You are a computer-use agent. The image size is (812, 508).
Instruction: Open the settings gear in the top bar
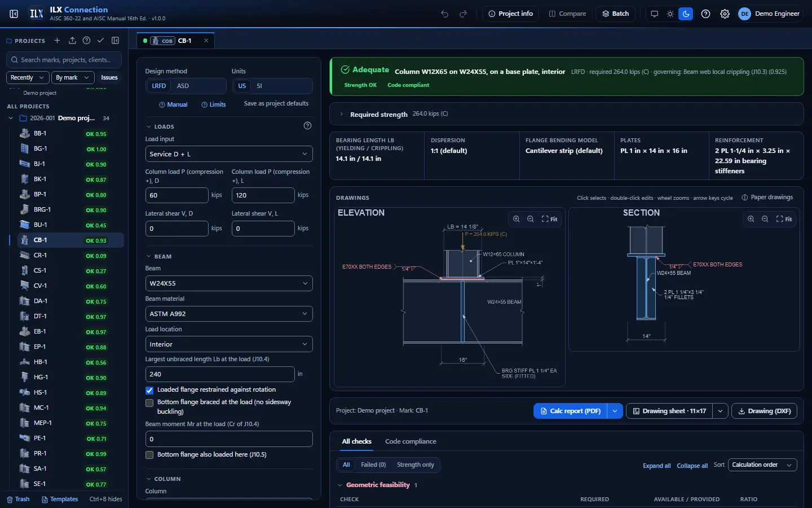pyautogui.click(x=725, y=14)
